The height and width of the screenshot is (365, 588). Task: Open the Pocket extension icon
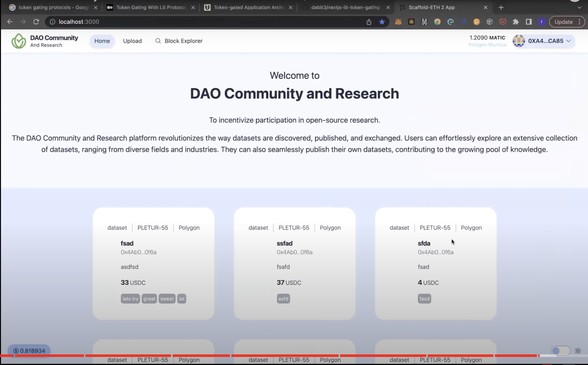click(x=503, y=22)
